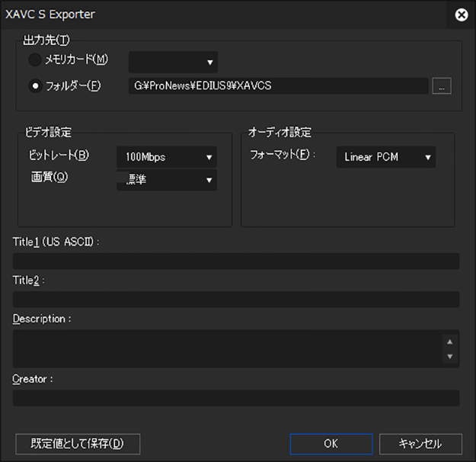Select the メモリカード radio button
This screenshot has height=462, width=476.
point(35,61)
